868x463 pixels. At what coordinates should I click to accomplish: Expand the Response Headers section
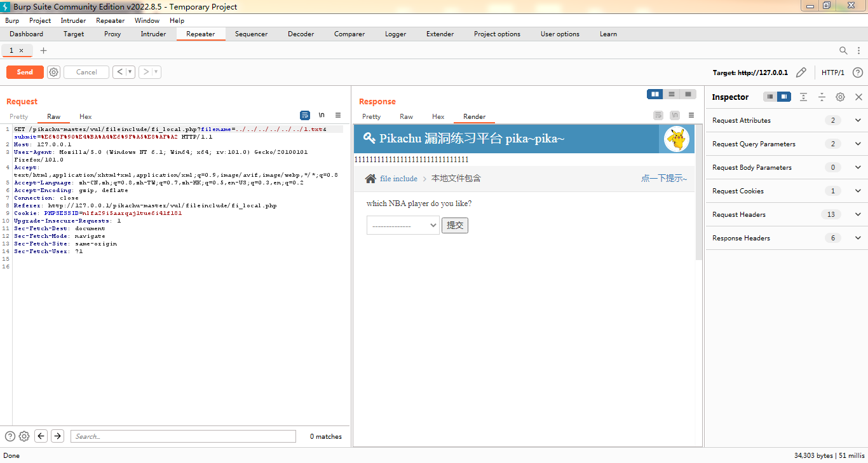pyautogui.click(x=858, y=238)
